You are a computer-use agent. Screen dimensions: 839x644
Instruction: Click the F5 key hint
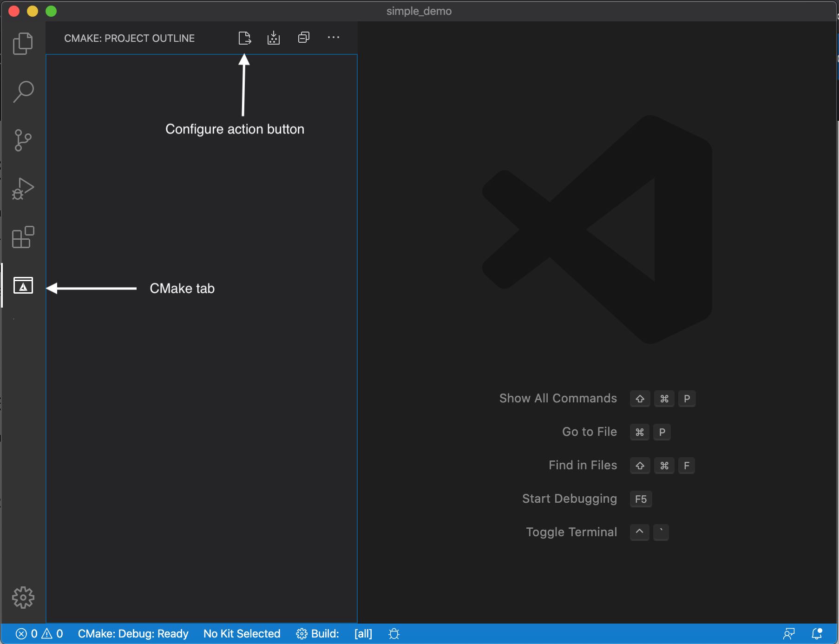click(641, 499)
